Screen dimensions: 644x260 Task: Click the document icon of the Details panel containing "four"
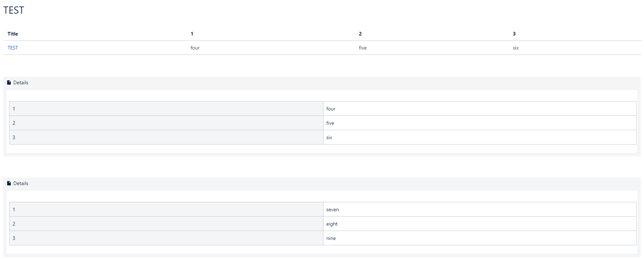pyautogui.click(x=9, y=82)
